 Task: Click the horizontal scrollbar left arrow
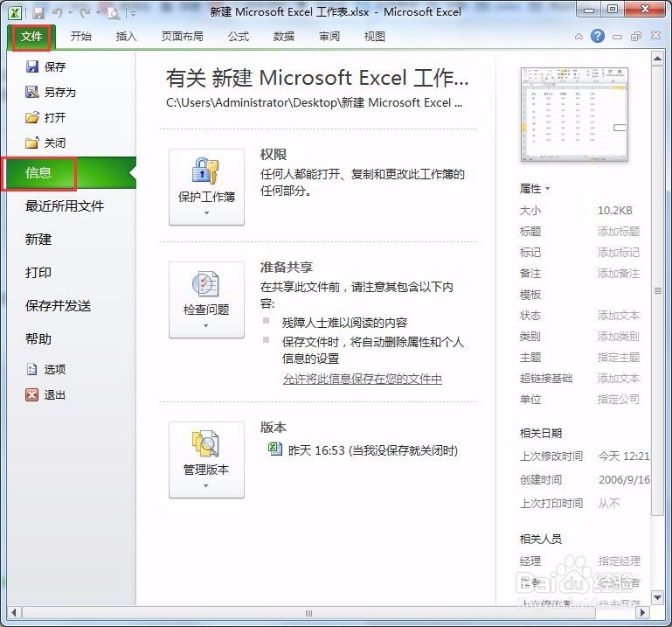[x=14, y=613]
